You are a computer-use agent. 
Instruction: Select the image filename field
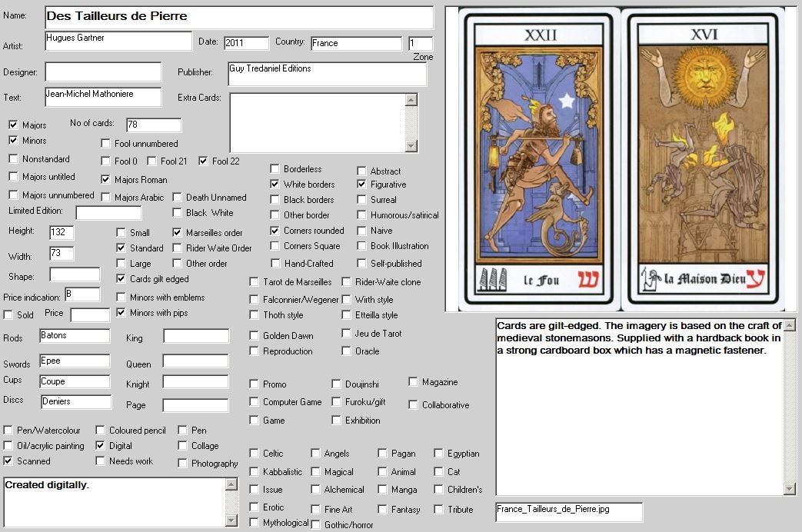point(569,512)
